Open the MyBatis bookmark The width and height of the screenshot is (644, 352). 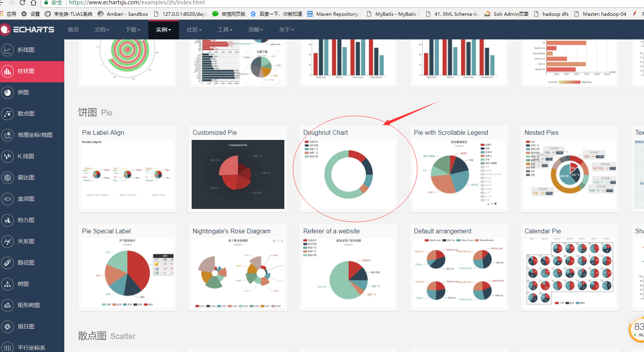(x=393, y=14)
